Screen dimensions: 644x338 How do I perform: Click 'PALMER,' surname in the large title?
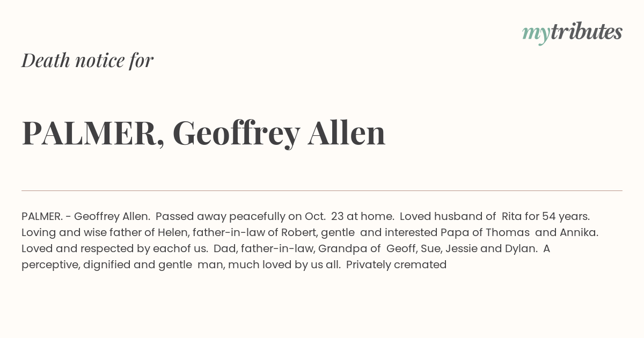(93, 133)
